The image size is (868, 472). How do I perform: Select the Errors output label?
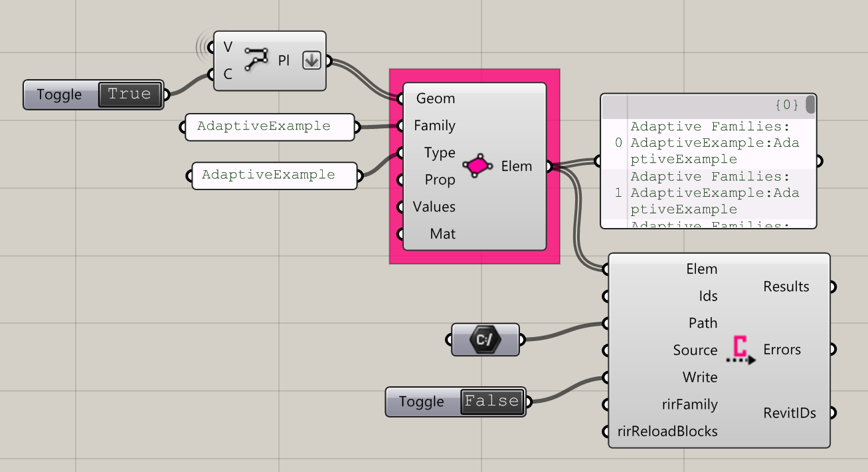pyautogui.click(x=782, y=349)
